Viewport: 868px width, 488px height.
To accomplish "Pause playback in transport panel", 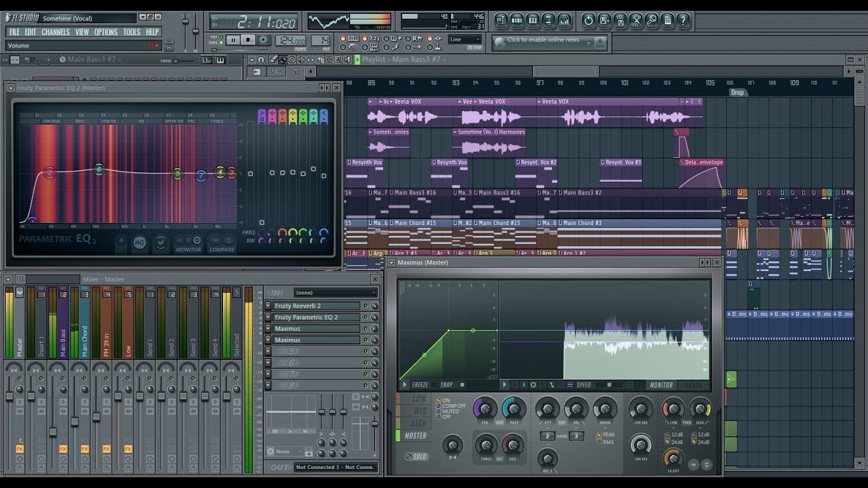I will pos(233,40).
